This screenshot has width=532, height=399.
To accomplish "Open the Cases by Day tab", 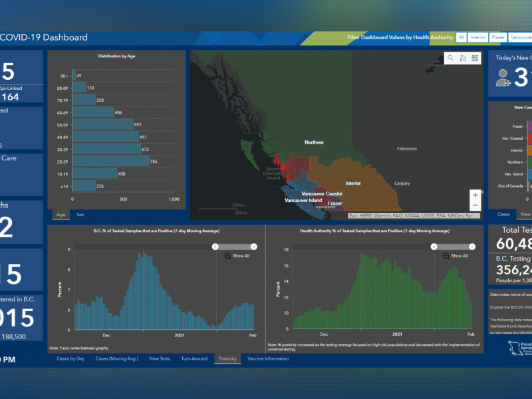I will [70, 358].
